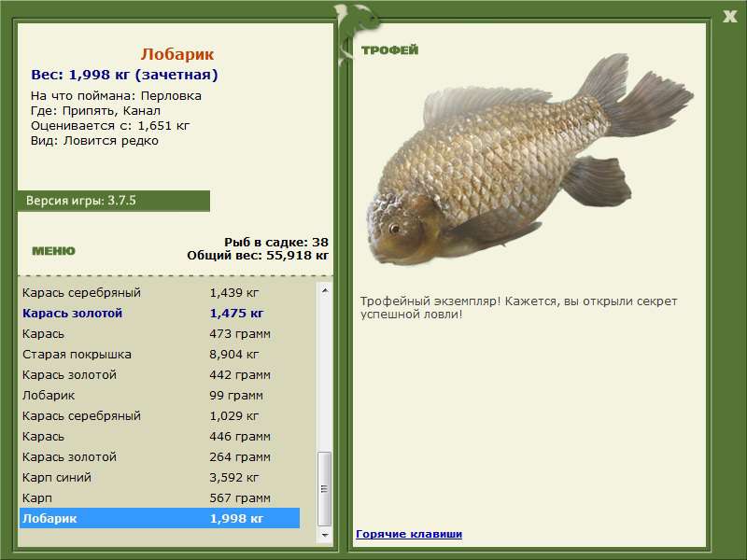Select Карась серебряный 1,439 кг row
Viewport: 747px width, 560px height.
pos(160,292)
